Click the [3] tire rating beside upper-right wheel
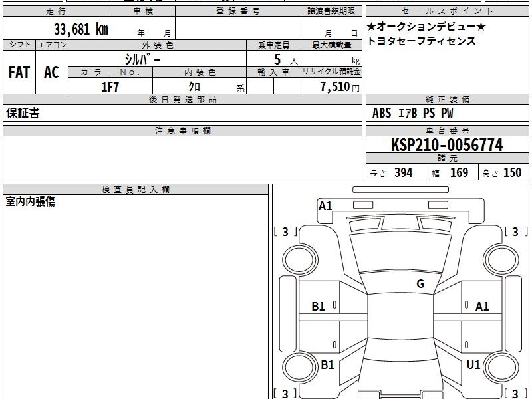This screenshot has width=532, height=399. [516, 231]
